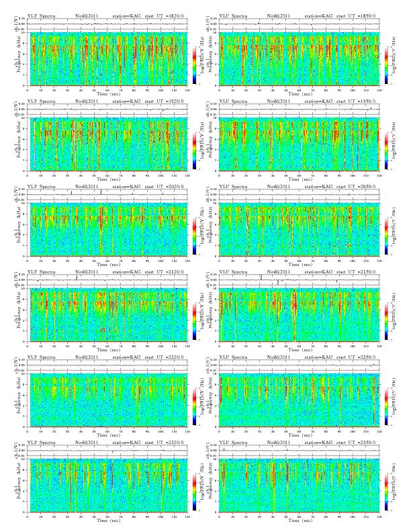Open the spectrogram for start UT 2250

299,400
